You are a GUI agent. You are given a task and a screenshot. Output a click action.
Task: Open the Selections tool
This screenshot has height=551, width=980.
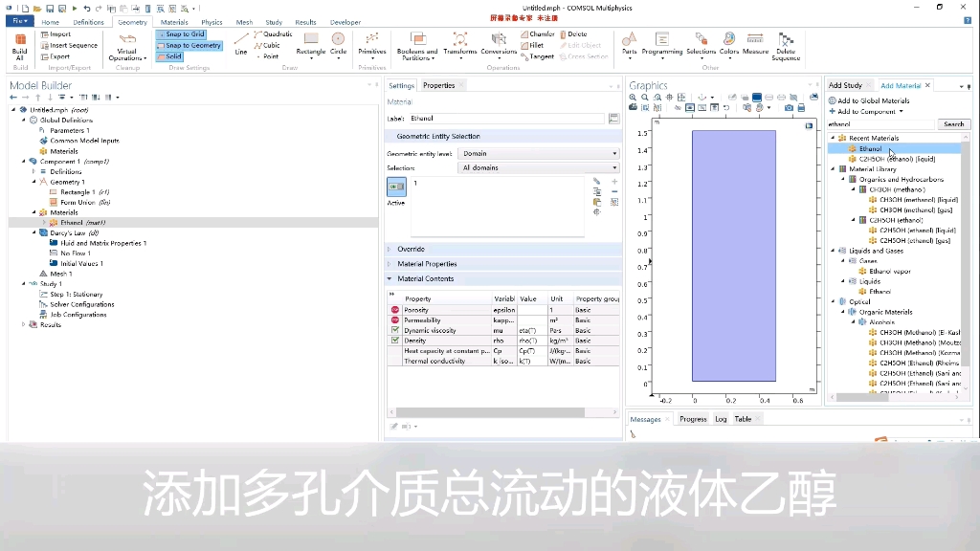click(701, 46)
